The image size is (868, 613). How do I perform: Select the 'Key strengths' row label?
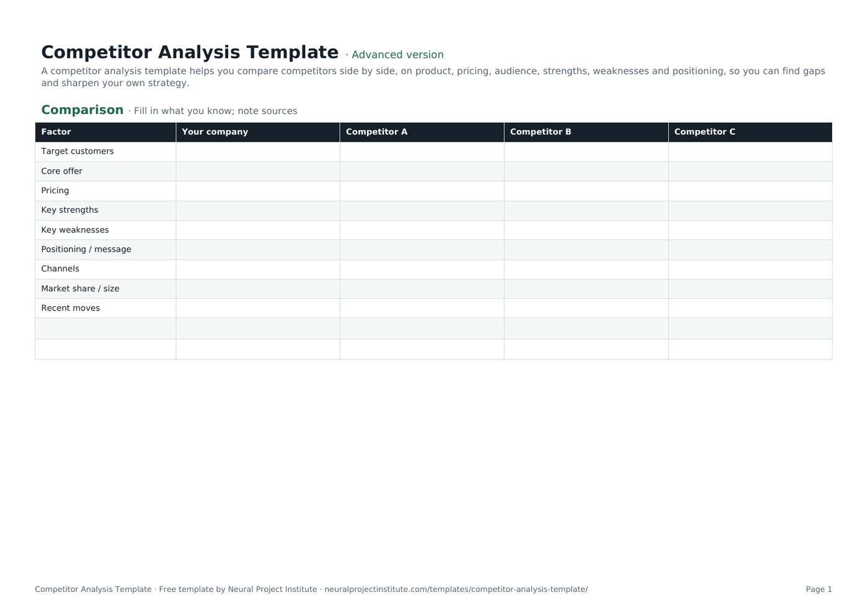[69, 210]
